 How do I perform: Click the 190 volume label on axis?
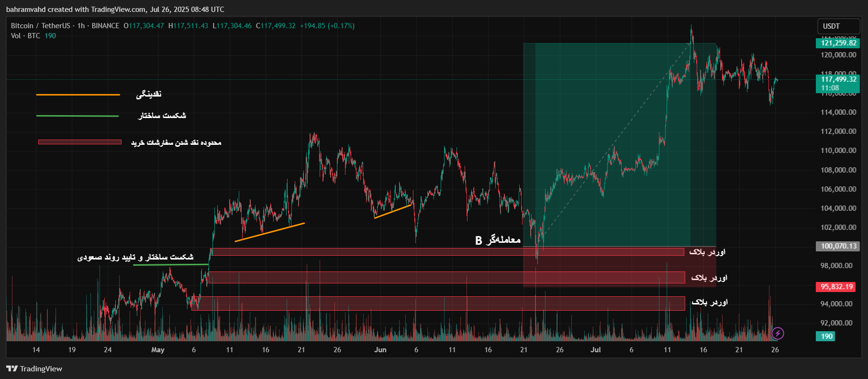pos(826,336)
